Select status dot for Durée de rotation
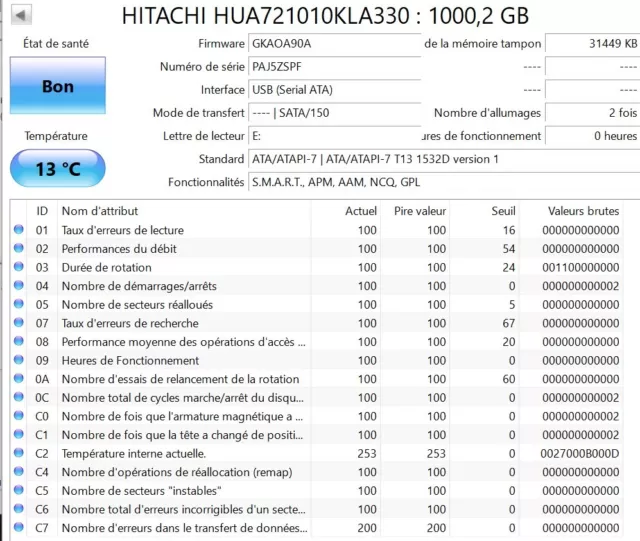Viewport: 640px width, 541px height. coord(19,267)
